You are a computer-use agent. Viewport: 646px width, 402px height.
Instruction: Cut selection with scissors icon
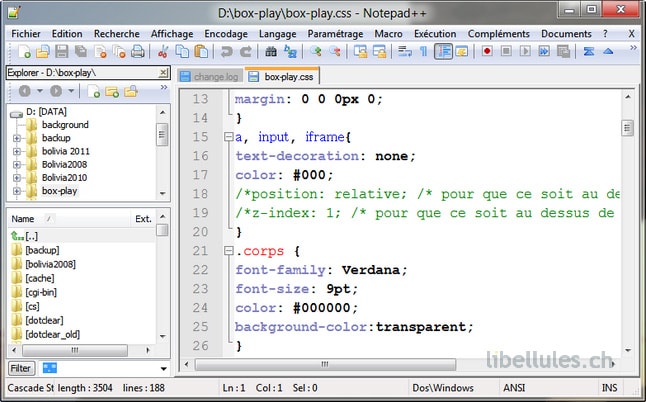(x=163, y=51)
